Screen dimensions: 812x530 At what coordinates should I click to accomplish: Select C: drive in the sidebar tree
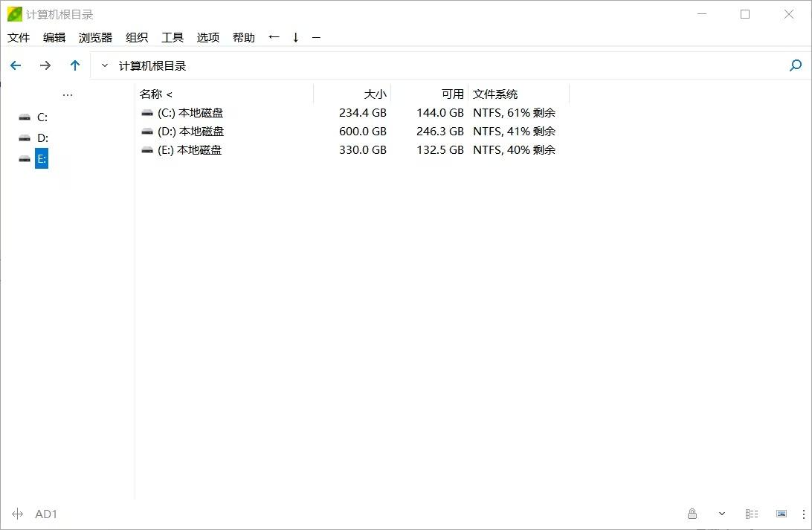pyautogui.click(x=42, y=117)
